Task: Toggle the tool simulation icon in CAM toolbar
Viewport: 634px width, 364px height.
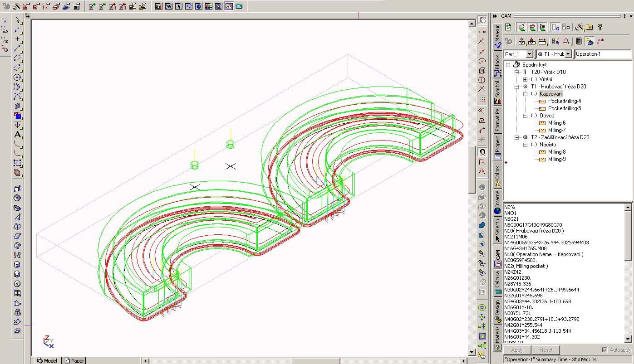Action: click(x=590, y=41)
